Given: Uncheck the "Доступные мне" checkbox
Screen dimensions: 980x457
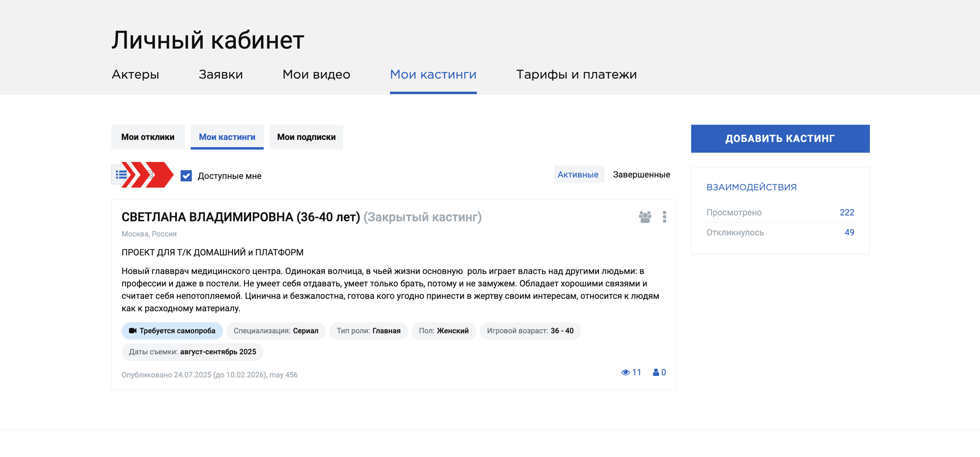Looking at the screenshot, I should [186, 176].
